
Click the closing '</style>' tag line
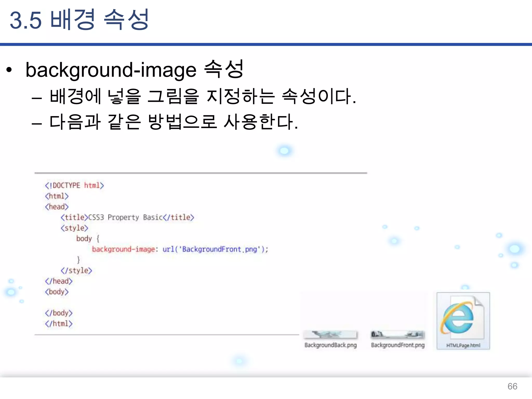[76, 271]
